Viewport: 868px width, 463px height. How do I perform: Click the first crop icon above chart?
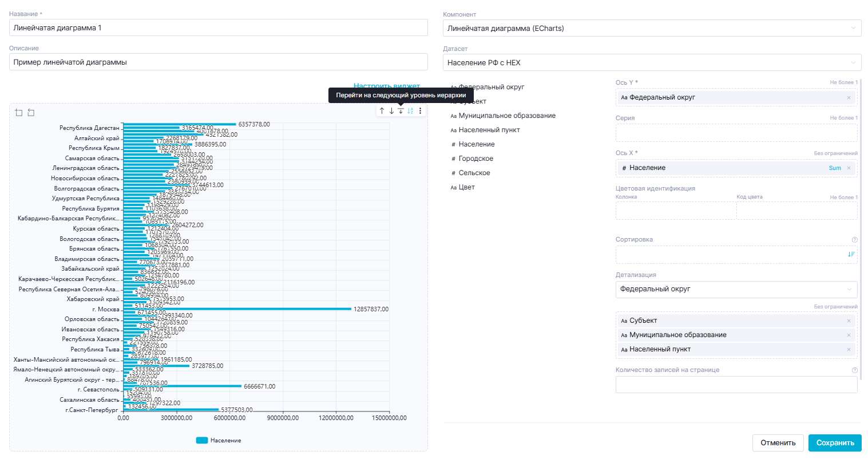tap(19, 113)
